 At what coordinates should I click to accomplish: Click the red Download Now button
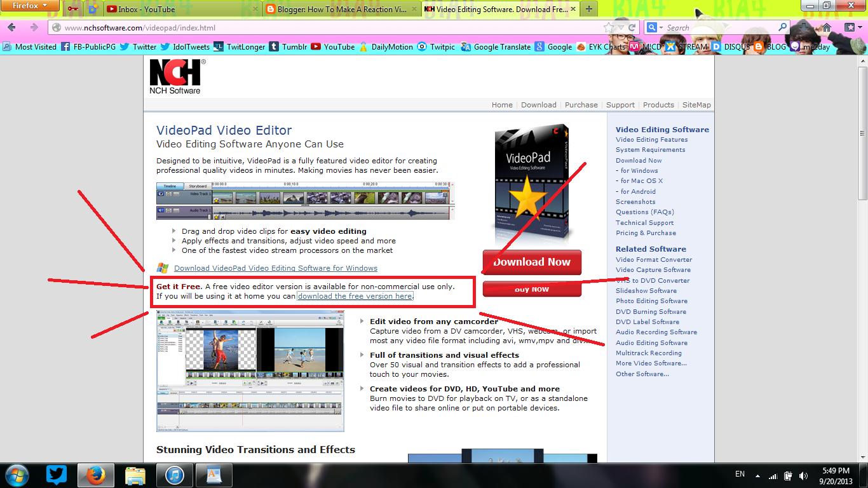coord(532,262)
